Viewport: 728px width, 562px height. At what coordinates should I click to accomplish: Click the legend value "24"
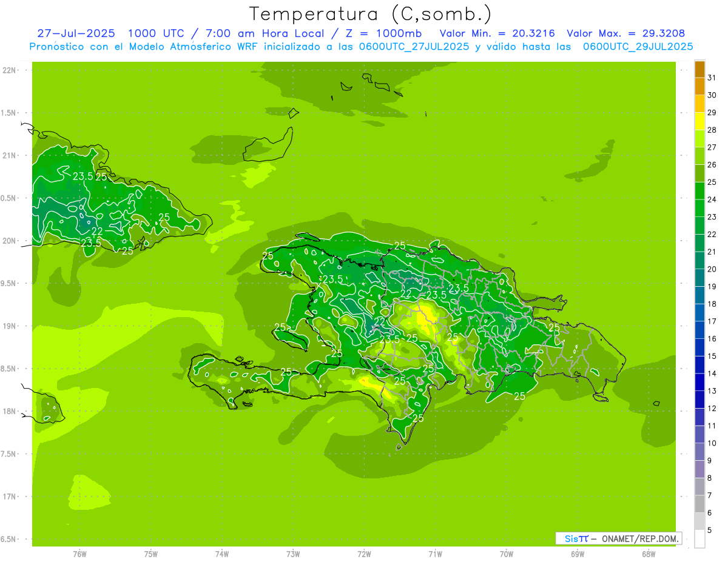coord(712,199)
